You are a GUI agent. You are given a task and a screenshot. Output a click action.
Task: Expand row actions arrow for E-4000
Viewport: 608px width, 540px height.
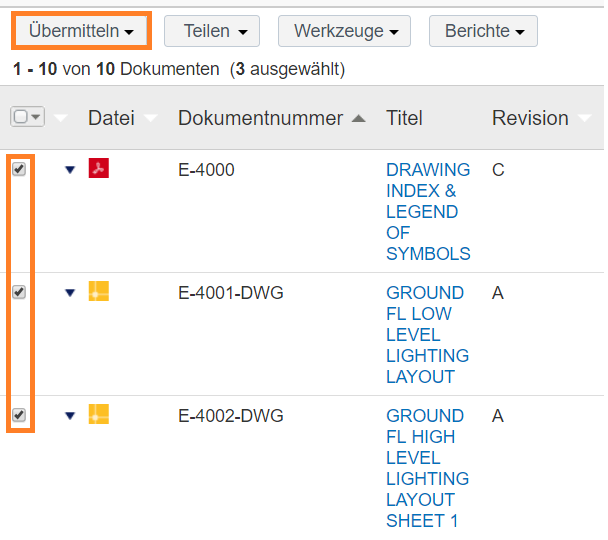click(x=69, y=170)
